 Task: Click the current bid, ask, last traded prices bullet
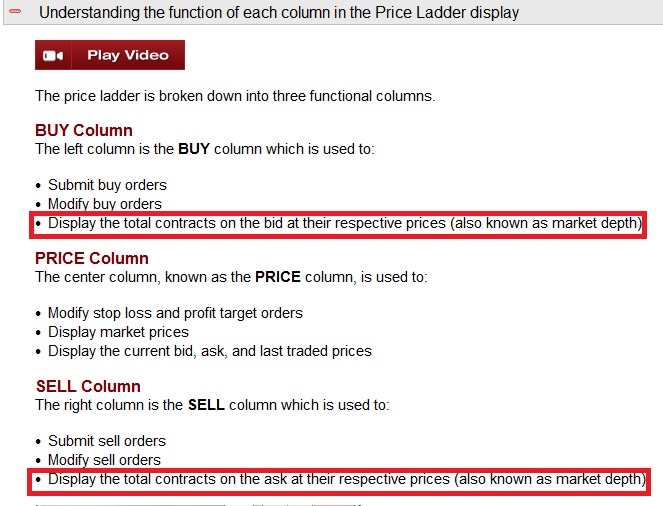[x=209, y=351]
